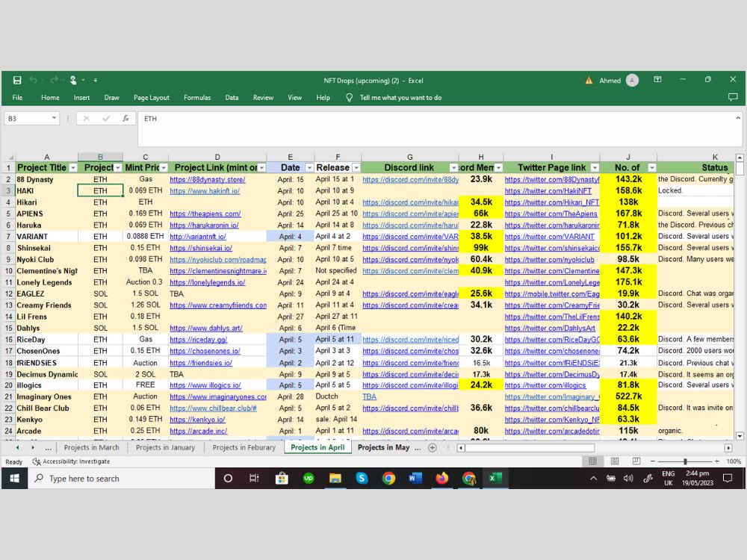Switch to Page Layout view icon
747x560 pixels.
[615, 461]
